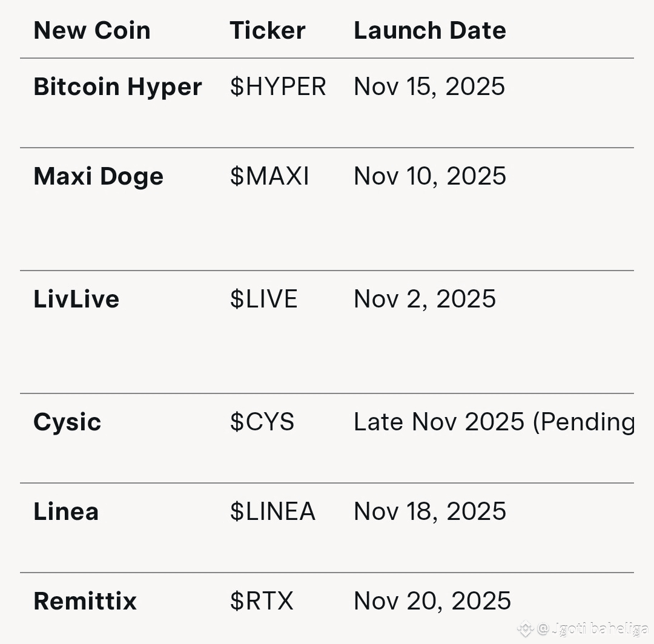This screenshot has height=644, width=654.
Task: Click the $LINEA ticker cell
Action: [272, 511]
